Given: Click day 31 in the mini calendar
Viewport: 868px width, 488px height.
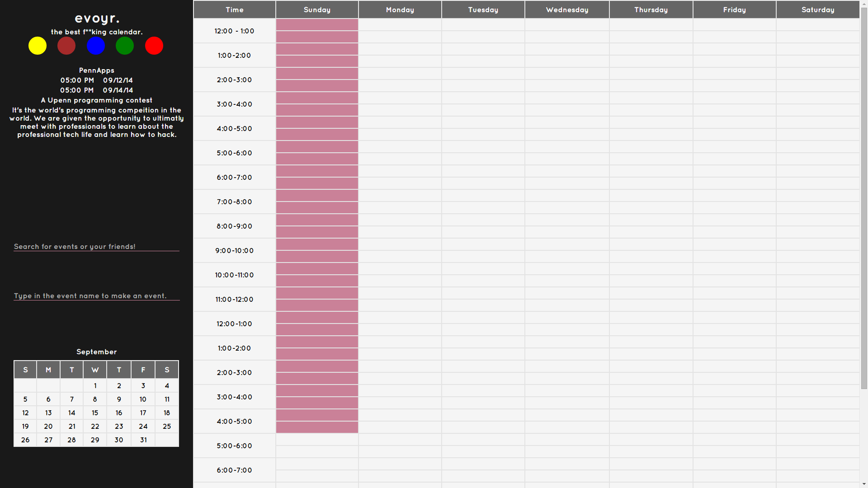Looking at the screenshot, I should coord(143,440).
